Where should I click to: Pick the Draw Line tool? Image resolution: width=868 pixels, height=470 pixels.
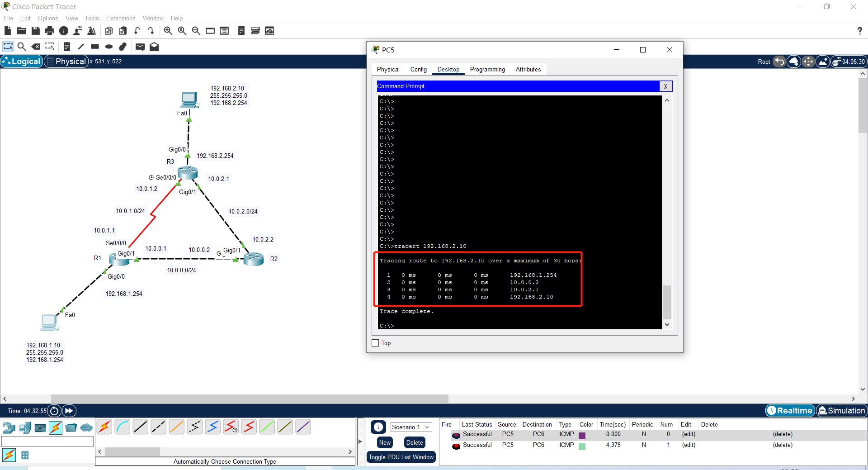click(x=81, y=47)
